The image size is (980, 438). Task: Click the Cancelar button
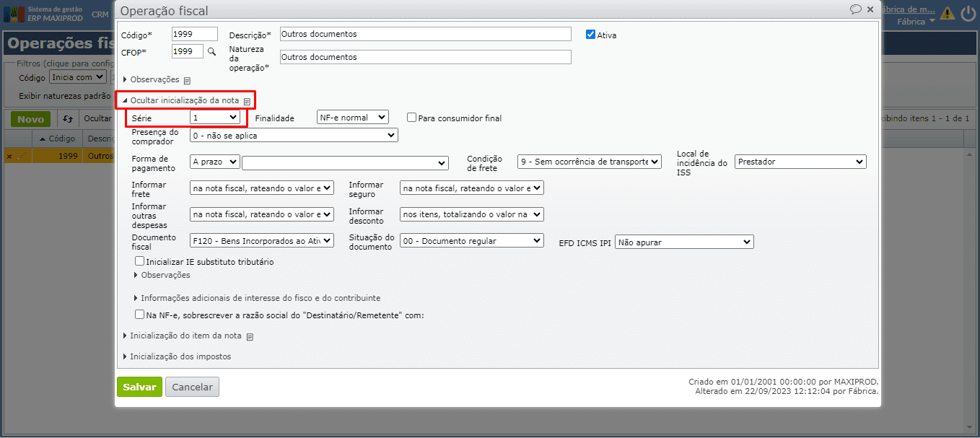pos(192,387)
